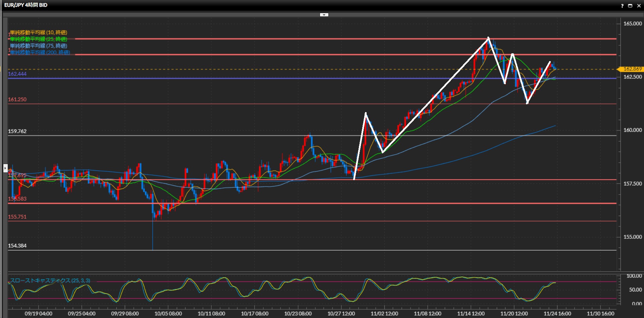The height and width of the screenshot is (318, 644).
Task: Click the 10/05 08:00 time axis label
Action: tap(168, 314)
